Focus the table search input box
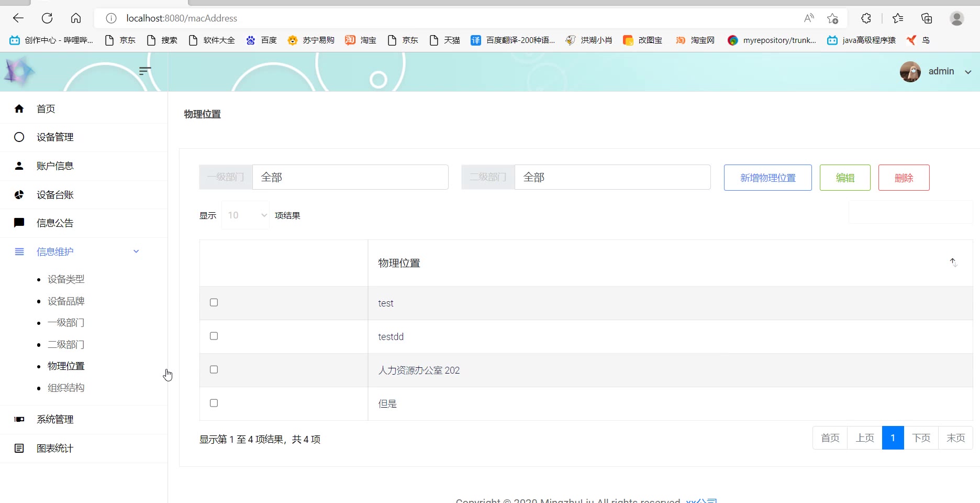 [x=910, y=212]
